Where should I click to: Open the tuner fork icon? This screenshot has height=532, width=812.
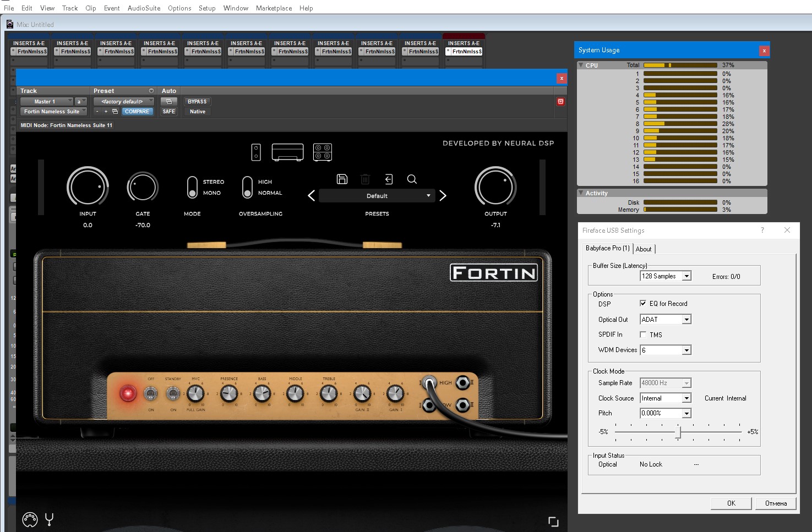tap(49, 519)
